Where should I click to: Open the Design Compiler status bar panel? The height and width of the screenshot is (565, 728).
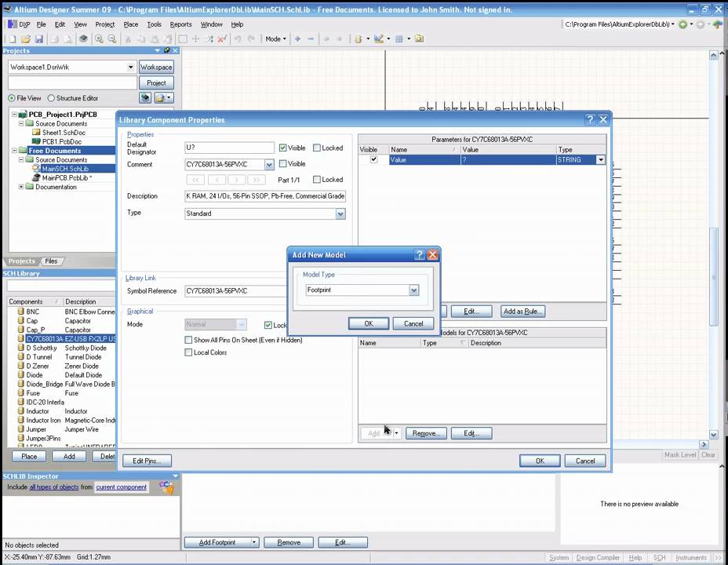(x=598, y=558)
